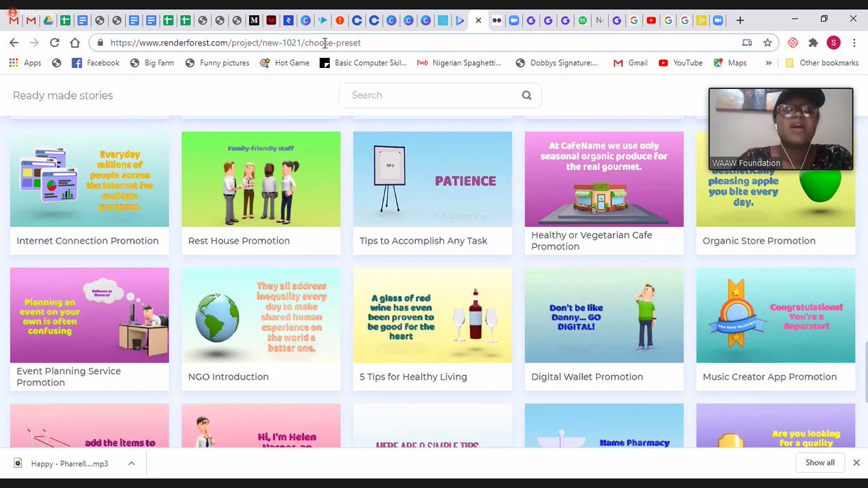Bookmark this page with the star icon
The width and height of the screenshot is (868, 488).
click(767, 43)
